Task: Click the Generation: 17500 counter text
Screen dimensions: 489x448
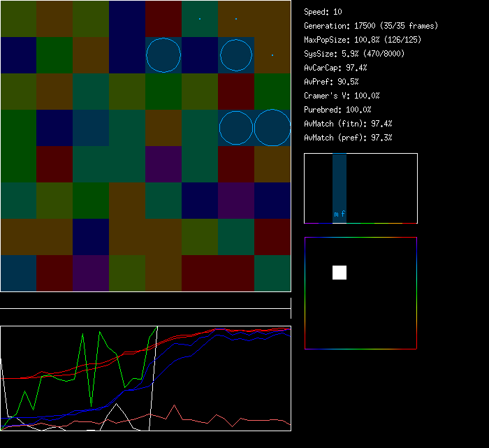Action: 371,26
